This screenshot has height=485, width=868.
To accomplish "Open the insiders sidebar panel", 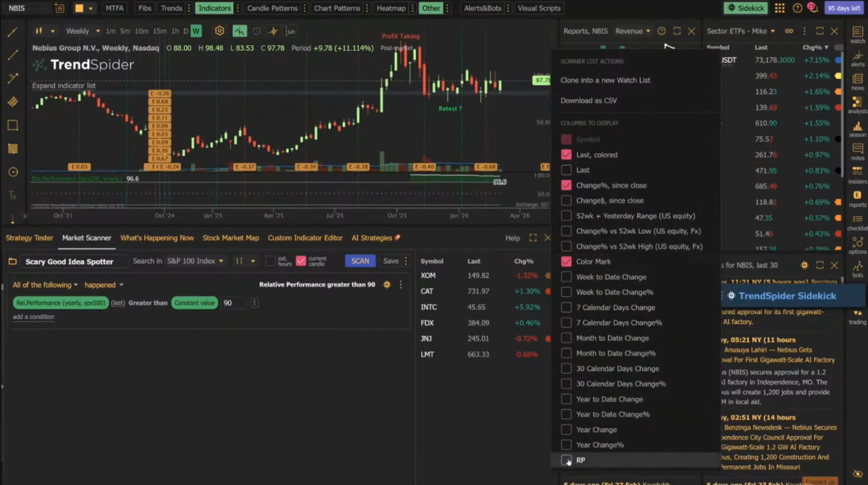I will point(857,176).
